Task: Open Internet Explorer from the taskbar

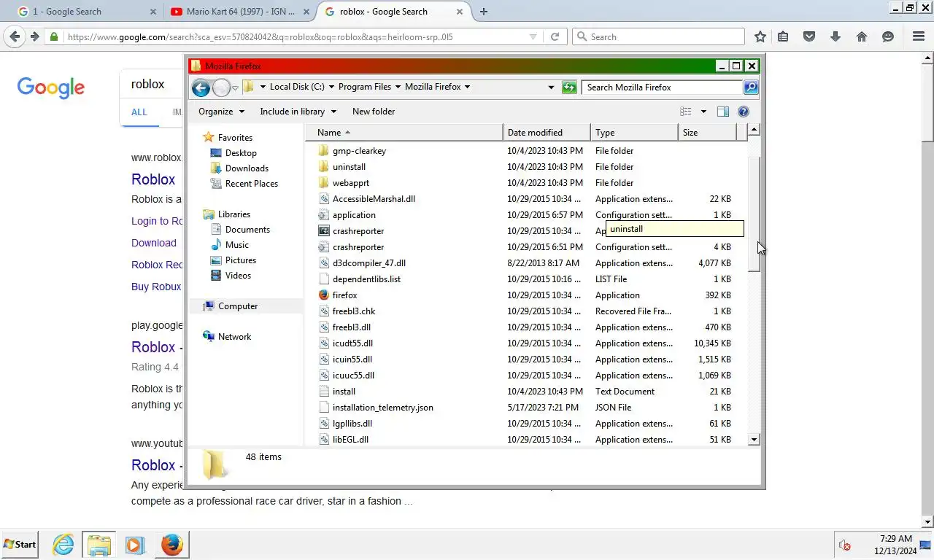Action: 63,544
